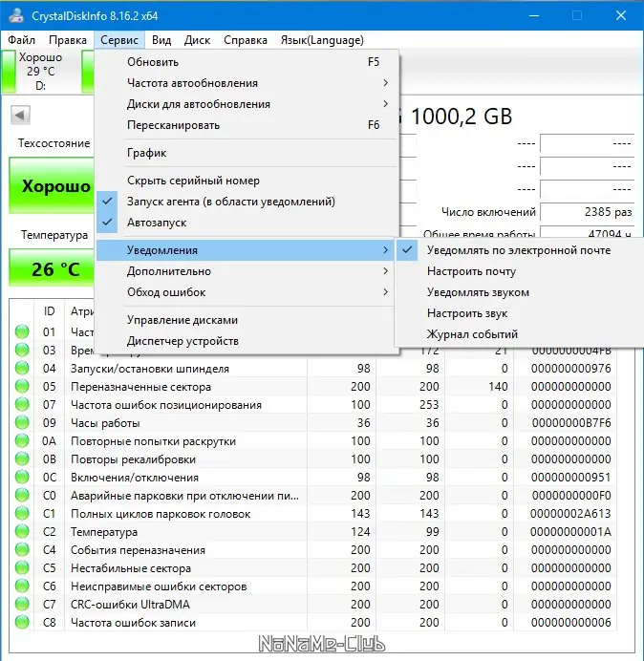Click green status dot for attribute 01
The width and height of the screenshot is (644, 661).
pos(22,331)
